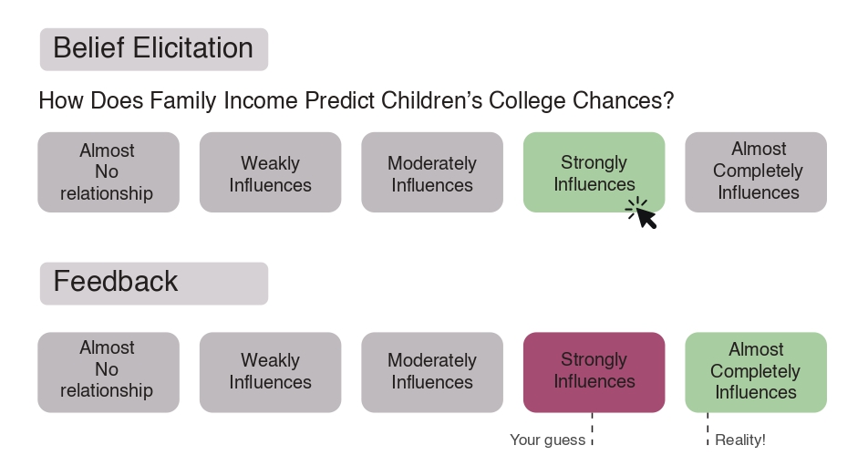Click the 'Reality!' annotation label
This screenshot has width=868, height=466.
coord(740,440)
